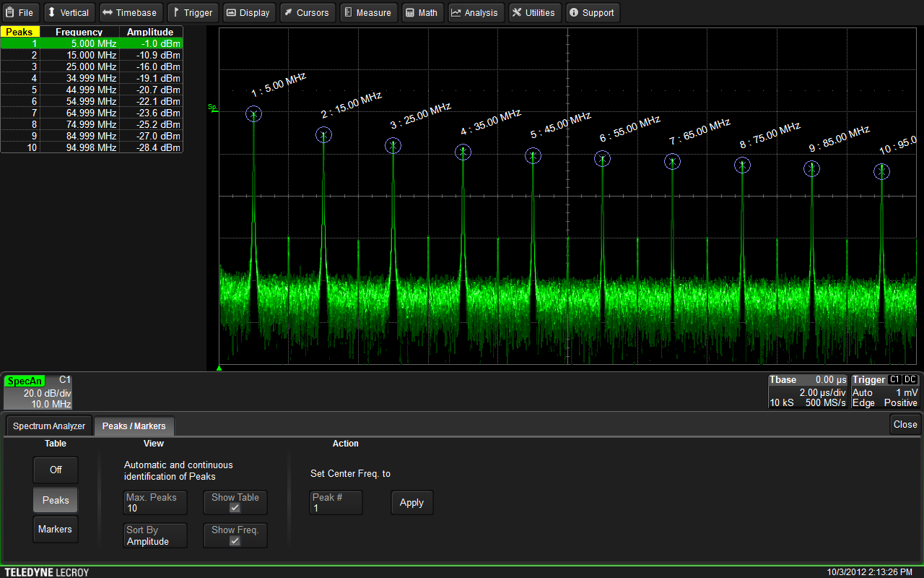Open the Display menu
The image size is (924, 578).
pos(248,12)
